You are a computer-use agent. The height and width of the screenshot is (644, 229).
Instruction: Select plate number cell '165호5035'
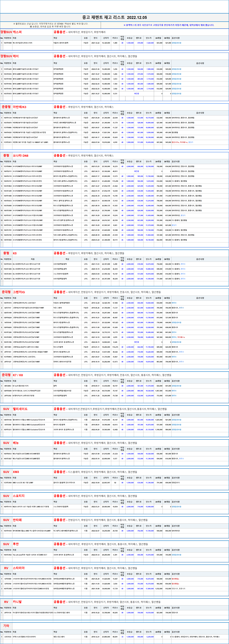click(x=8, y=93)
